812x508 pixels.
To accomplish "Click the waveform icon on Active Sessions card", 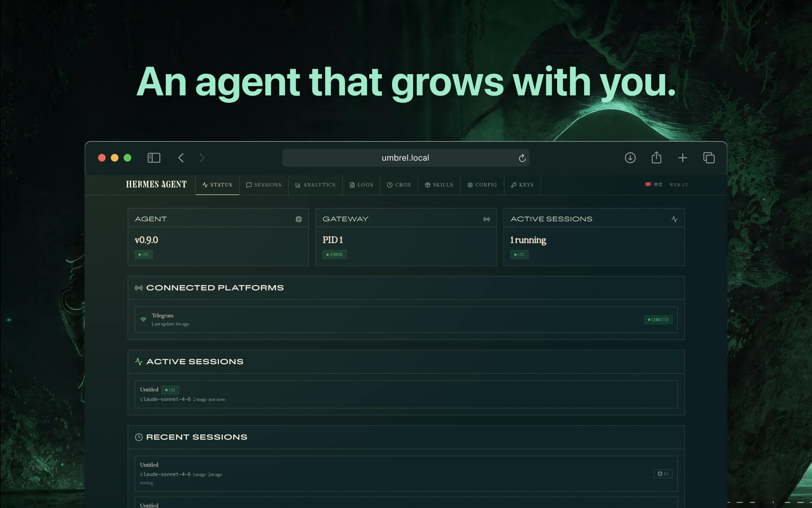I will coord(674,218).
